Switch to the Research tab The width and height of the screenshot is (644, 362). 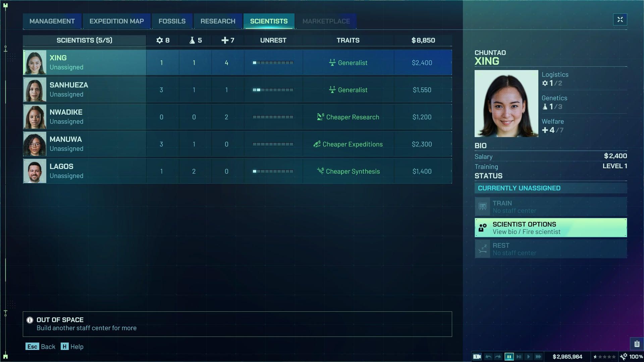[x=218, y=21]
